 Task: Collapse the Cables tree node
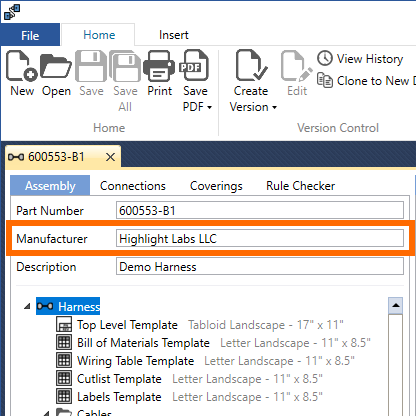47,414
